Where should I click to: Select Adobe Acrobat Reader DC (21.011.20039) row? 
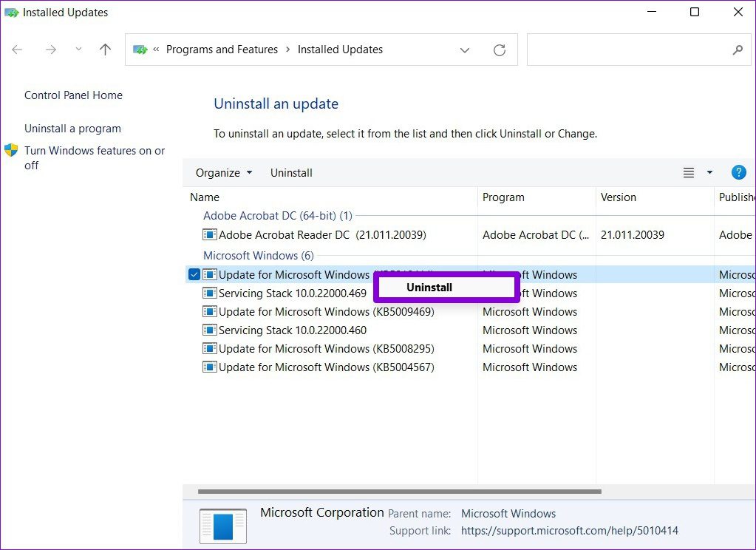pyautogui.click(x=470, y=235)
